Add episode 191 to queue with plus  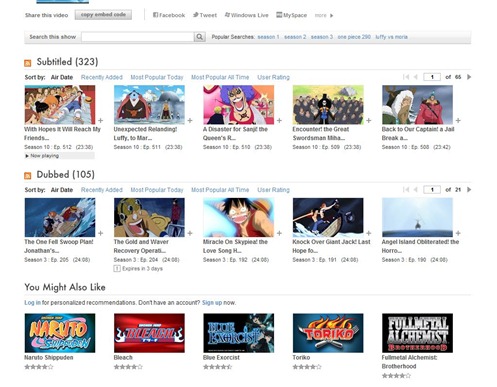pos(369,233)
